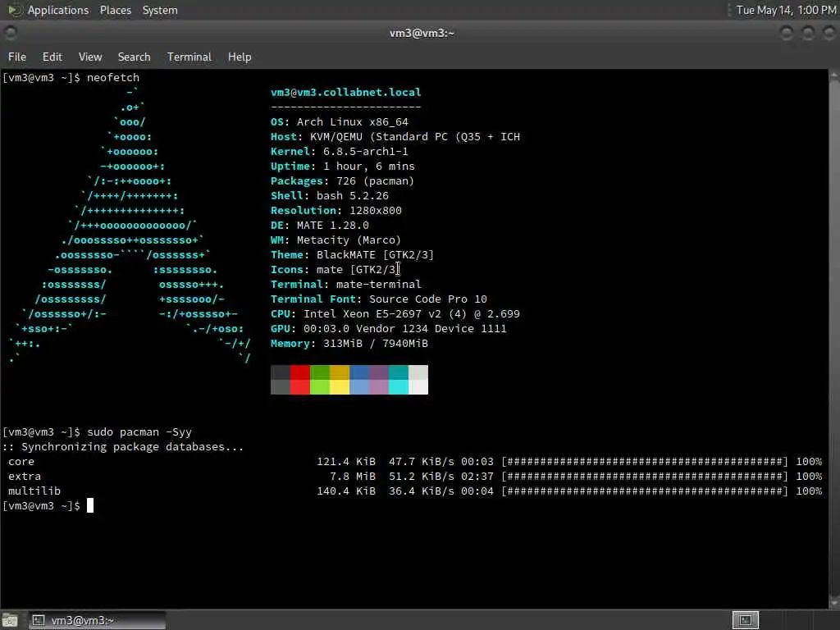This screenshot has width=840, height=630.
Task: Click the 'CPU: Intel Xeon E5-2697 v2' line
Action: click(x=395, y=314)
